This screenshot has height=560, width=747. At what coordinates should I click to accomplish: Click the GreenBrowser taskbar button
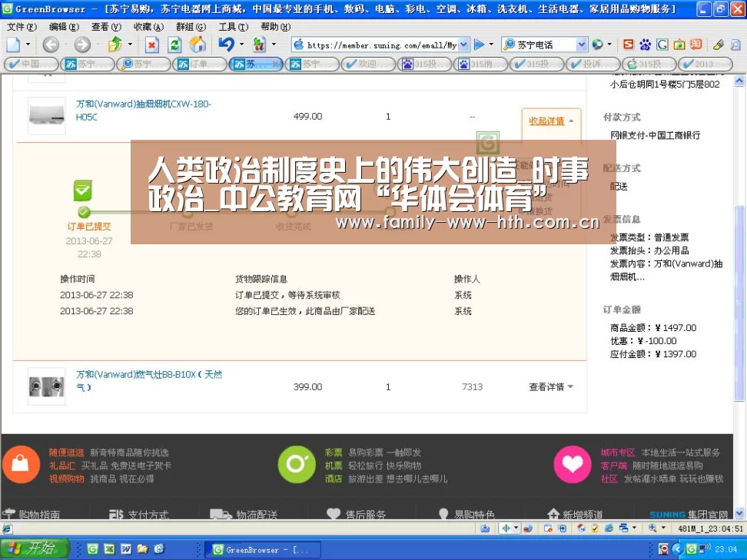point(263,549)
